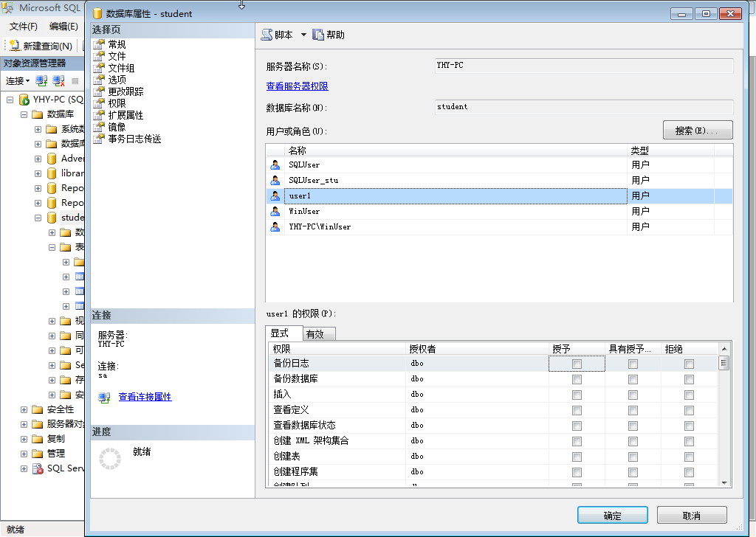The height and width of the screenshot is (537, 756).
Task: Click permissions list scroll-down arrow
Action: pos(724,482)
